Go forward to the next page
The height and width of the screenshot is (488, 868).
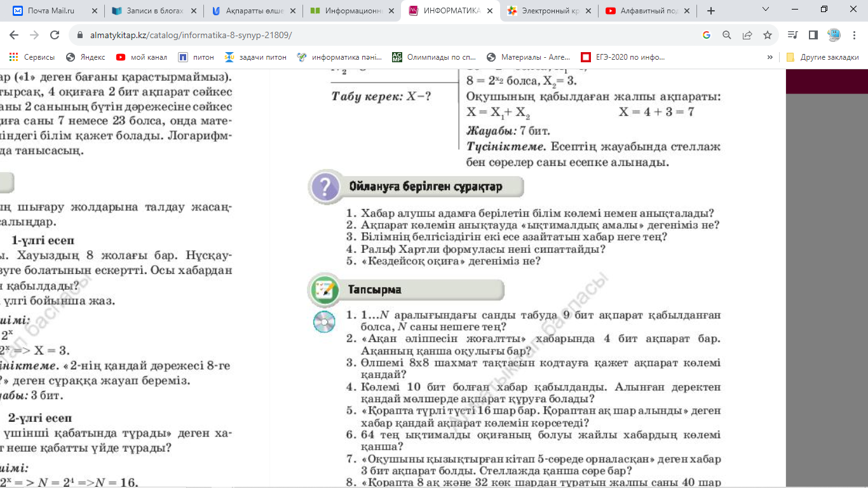[x=34, y=35]
